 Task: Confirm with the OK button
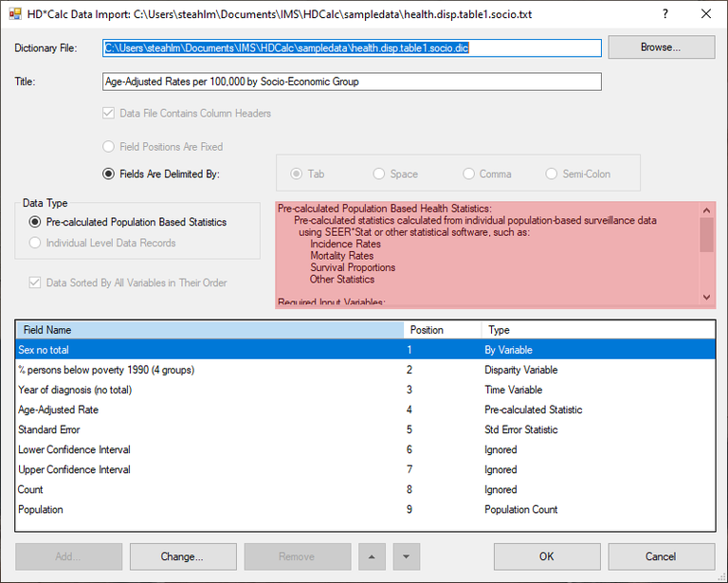pyautogui.click(x=547, y=556)
